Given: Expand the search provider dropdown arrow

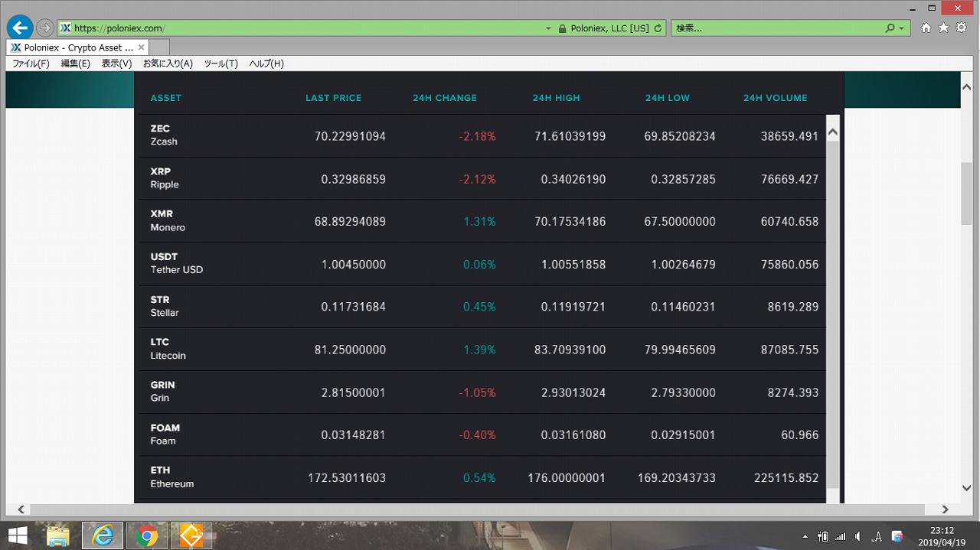Looking at the screenshot, I should (x=901, y=28).
